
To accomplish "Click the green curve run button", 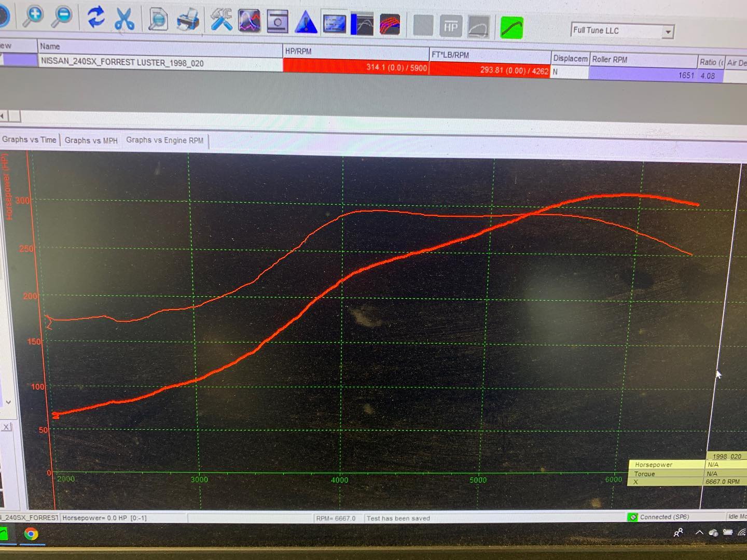I will pyautogui.click(x=511, y=27).
